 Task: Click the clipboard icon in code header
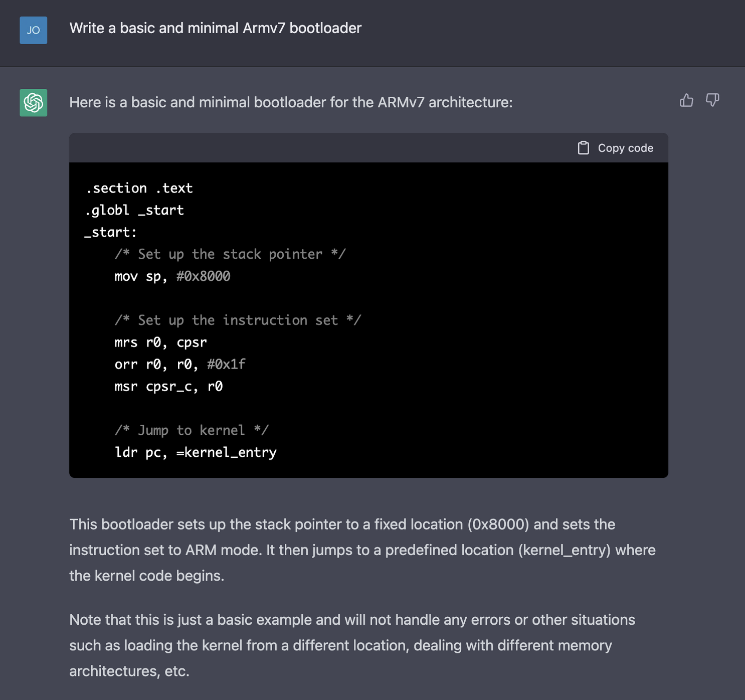(583, 148)
